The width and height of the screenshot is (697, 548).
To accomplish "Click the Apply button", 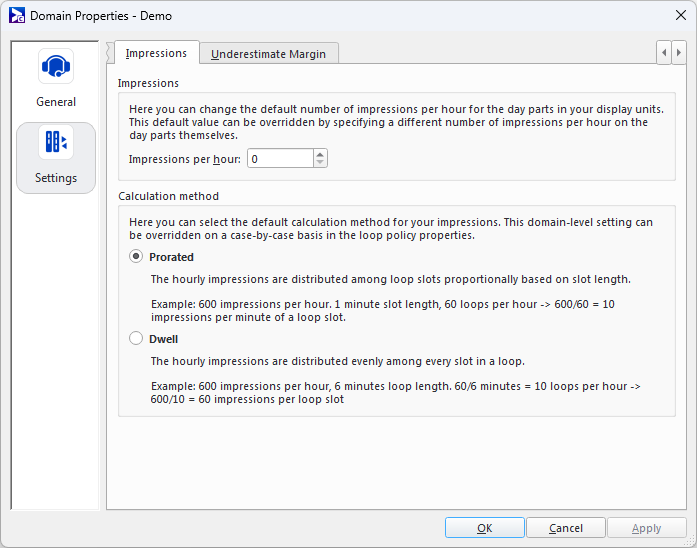I will [646, 528].
